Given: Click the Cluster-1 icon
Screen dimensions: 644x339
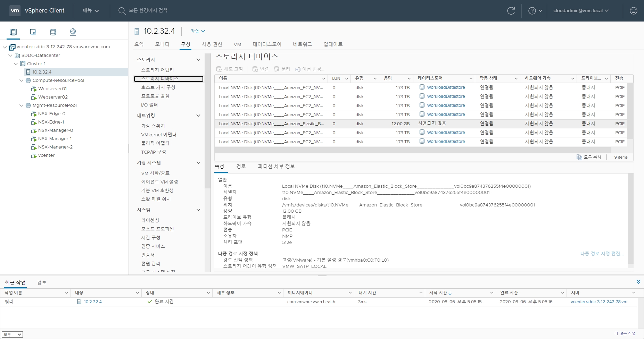Looking at the screenshot, I should click(x=23, y=64).
